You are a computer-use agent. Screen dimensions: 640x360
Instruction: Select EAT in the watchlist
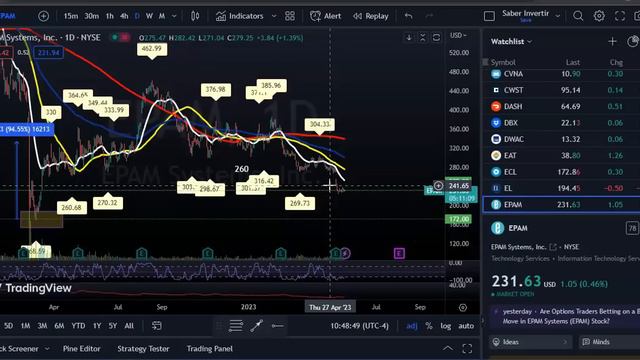click(x=561, y=156)
